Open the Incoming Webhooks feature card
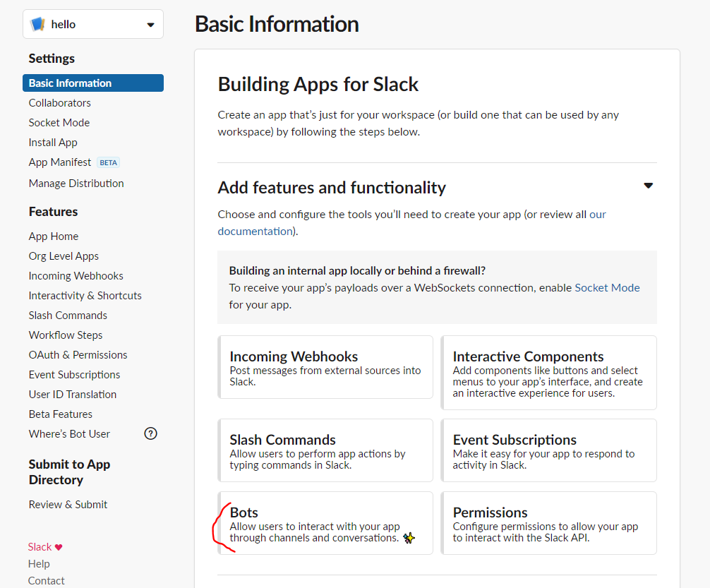710x588 pixels. (325, 367)
